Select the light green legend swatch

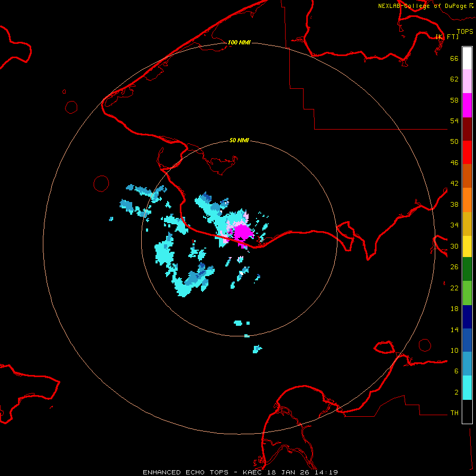point(467,293)
